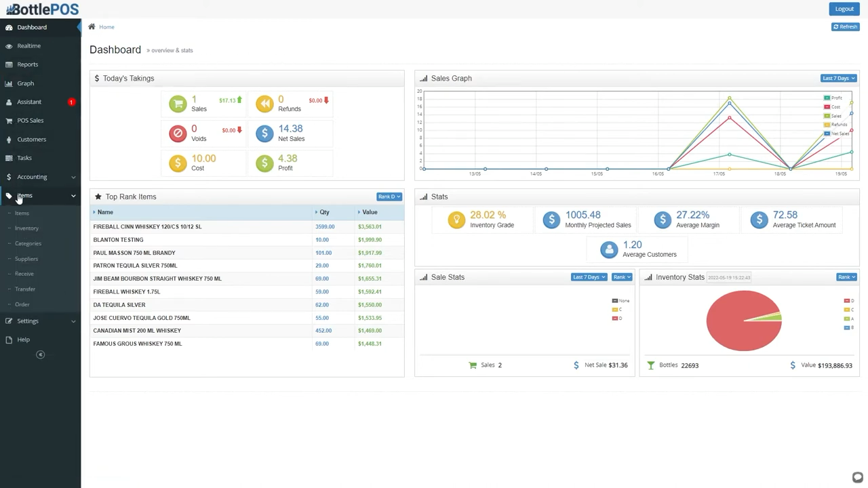Click the Logout button

[x=844, y=9]
